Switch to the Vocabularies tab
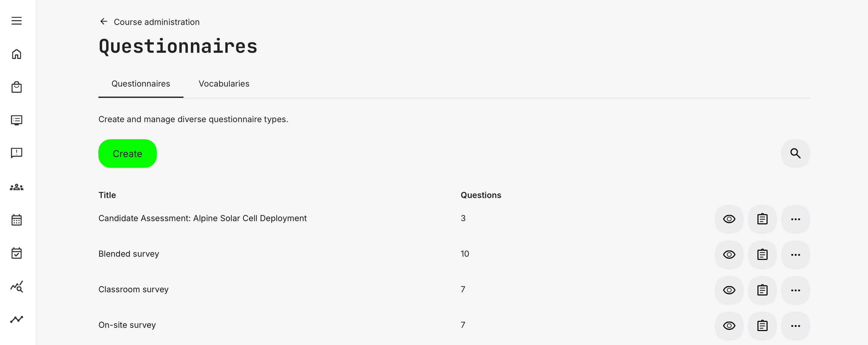 click(224, 84)
